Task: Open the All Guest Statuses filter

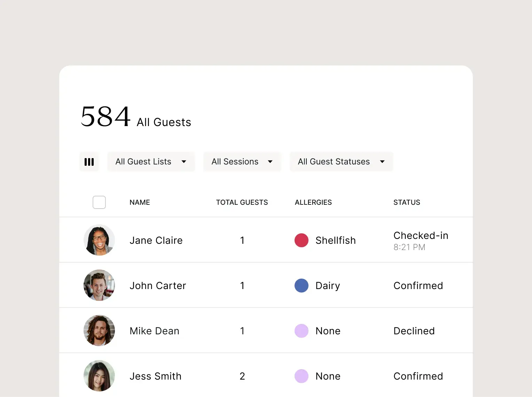Action: click(341, 162)
